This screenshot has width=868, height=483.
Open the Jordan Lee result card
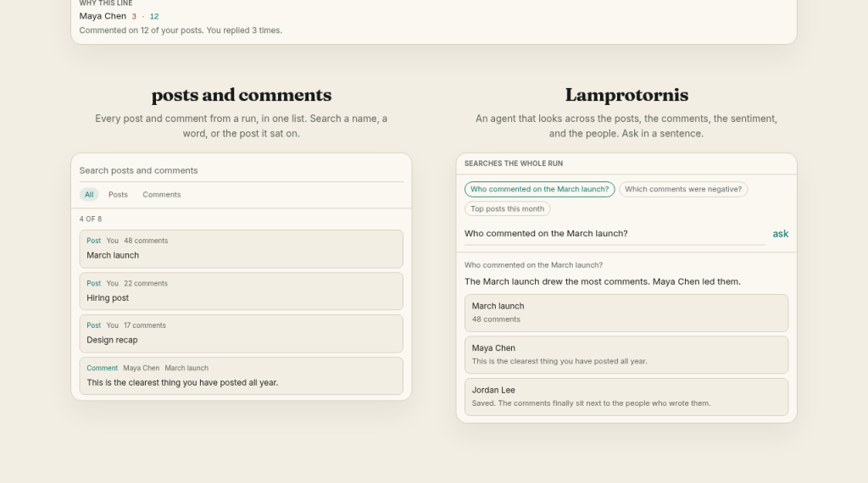626,397
